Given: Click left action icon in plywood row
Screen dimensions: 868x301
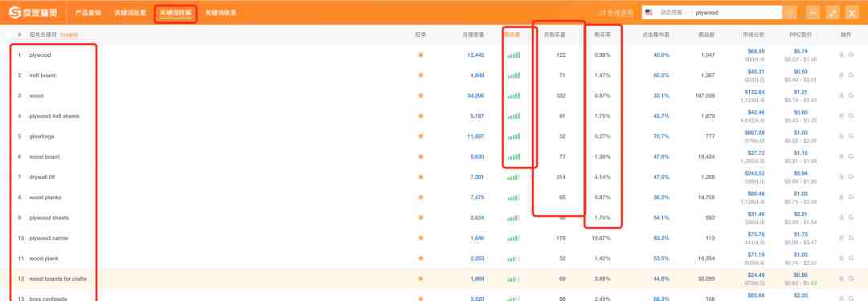Looking at the screenshot, I should pos(841,55).
